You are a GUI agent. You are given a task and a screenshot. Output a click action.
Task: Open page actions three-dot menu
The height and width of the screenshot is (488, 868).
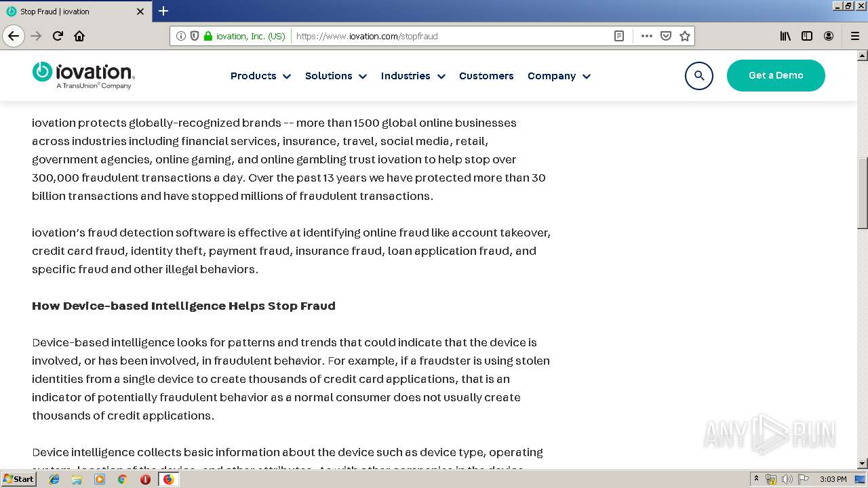(647, 36)
